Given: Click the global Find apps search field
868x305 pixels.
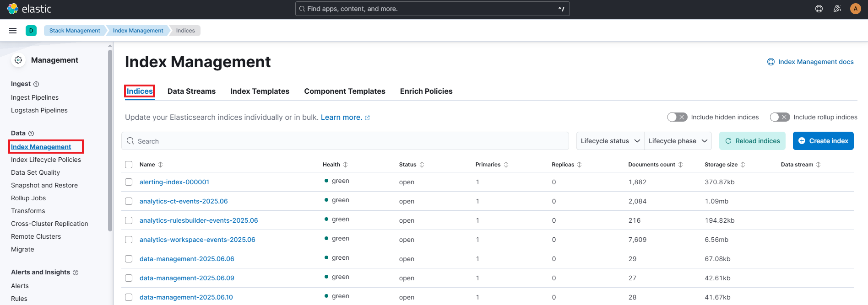Looking at the screenshot, I should point(432,9).
